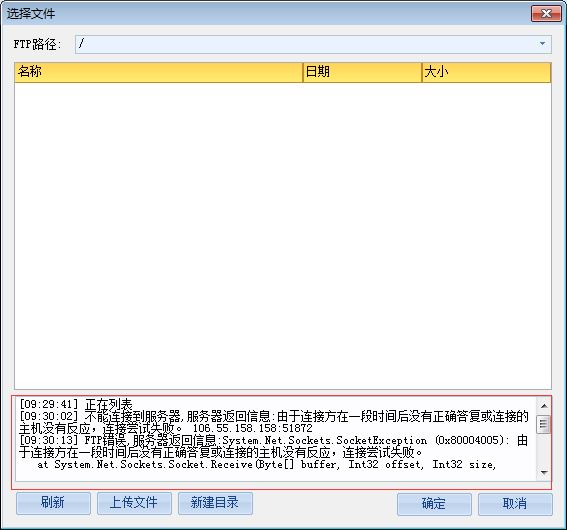Sort file list by 大小 column

tap(486, 72)
